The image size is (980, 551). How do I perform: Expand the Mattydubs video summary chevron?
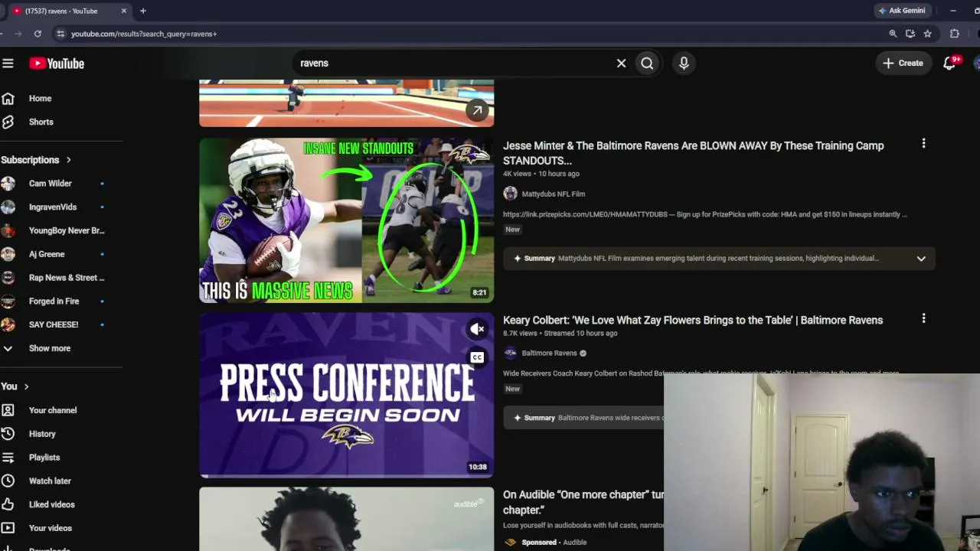(x=921, y=259)
